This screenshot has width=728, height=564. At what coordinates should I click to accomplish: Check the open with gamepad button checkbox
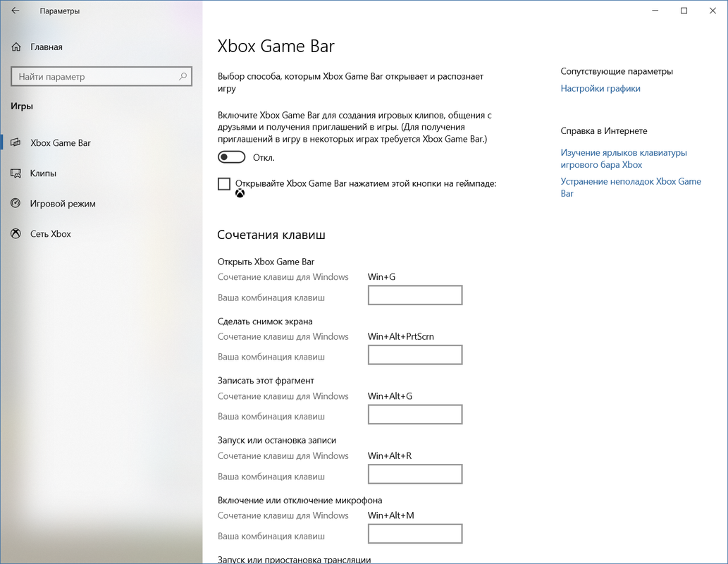(224, 184)
